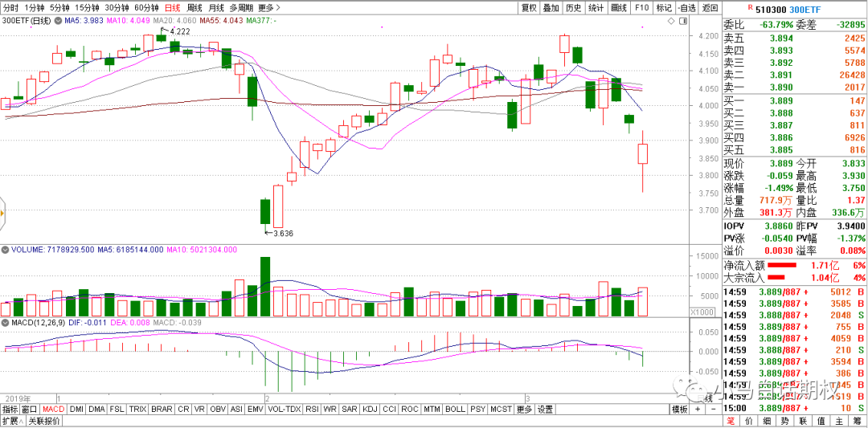This screenshot has height=428, width=868.
Task: Open the 关联报价 related quotes tab
Action: tap(44, 422)
